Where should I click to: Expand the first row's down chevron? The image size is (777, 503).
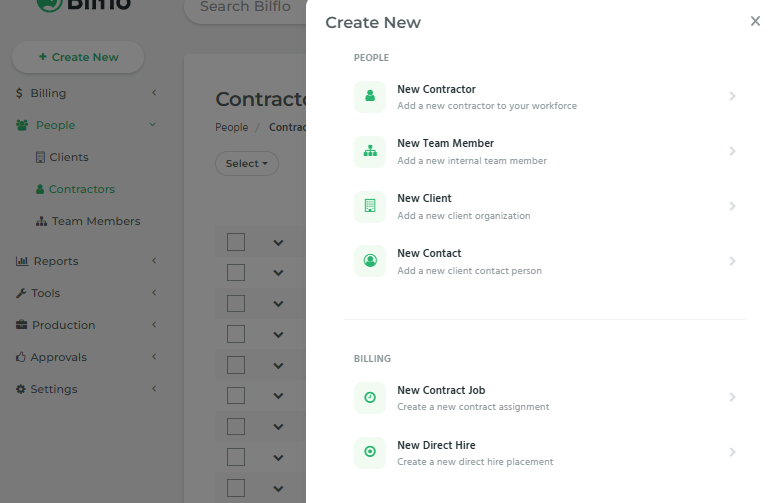pos(278,243)
